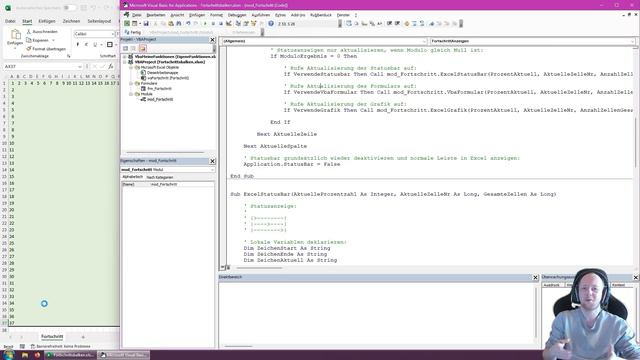640x360 pixels.
Task: Click the Break pause icon in VBA toolbar
Action: pos(213,24)
